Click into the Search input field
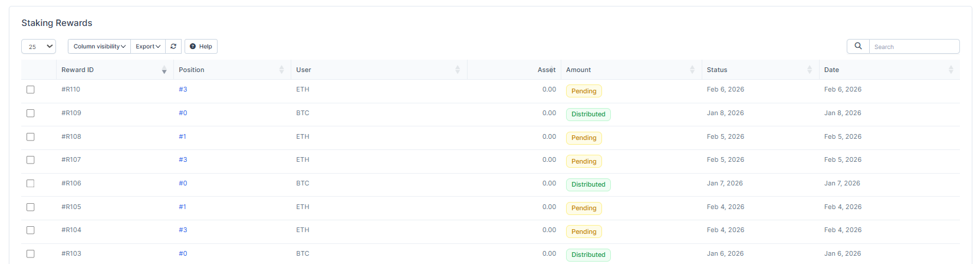980x264 pixels. coord(914,47)
